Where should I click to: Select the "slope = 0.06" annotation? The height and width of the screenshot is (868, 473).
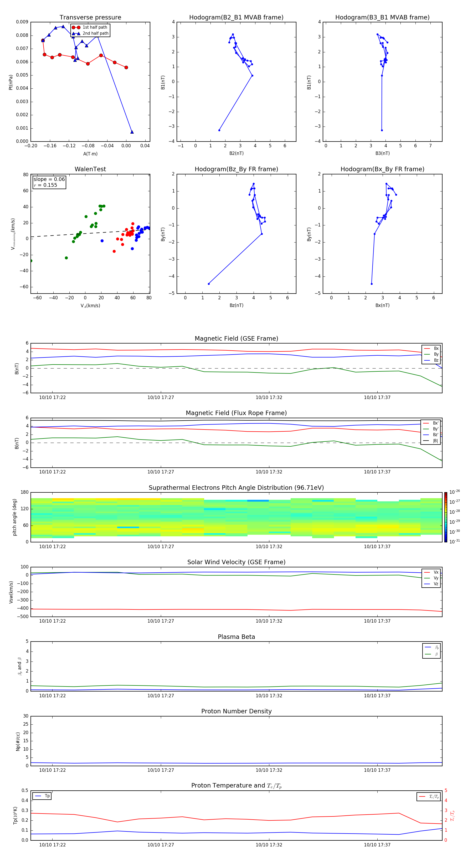(49, 179)
